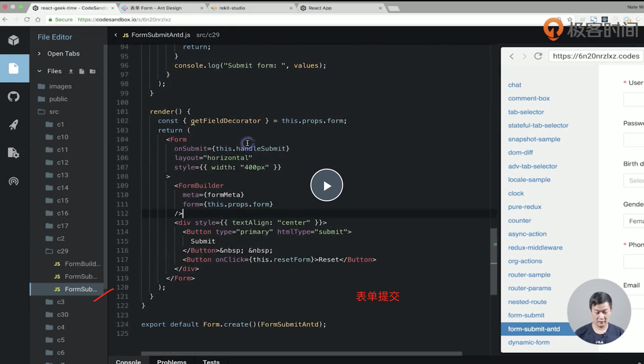Open the GitHub sidebar icon
The image size is (644, 364).
[x=14, y=97]
